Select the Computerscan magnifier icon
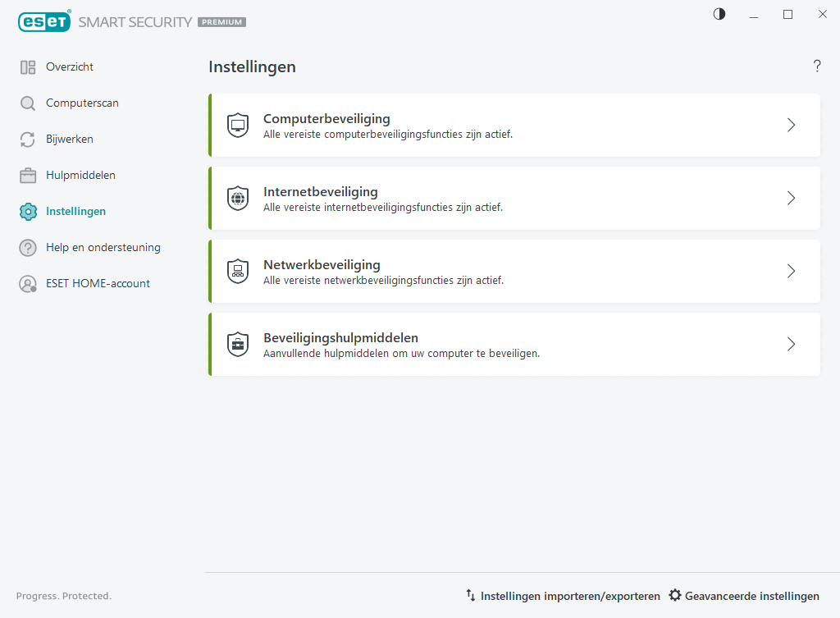Image resolution: width=840 pixels, height=618 pixels. click(x=28, y=103)
